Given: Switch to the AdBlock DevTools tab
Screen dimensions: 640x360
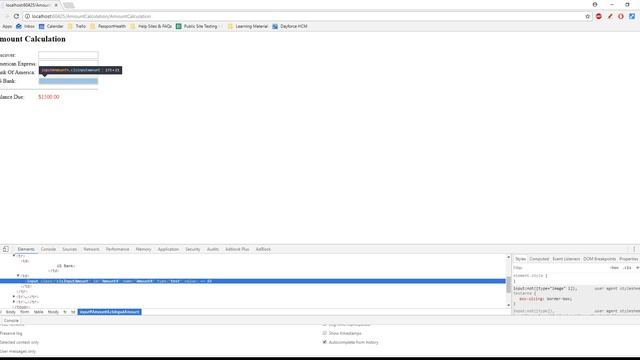Looking at the screenshot, I should (x=263, y=249).
